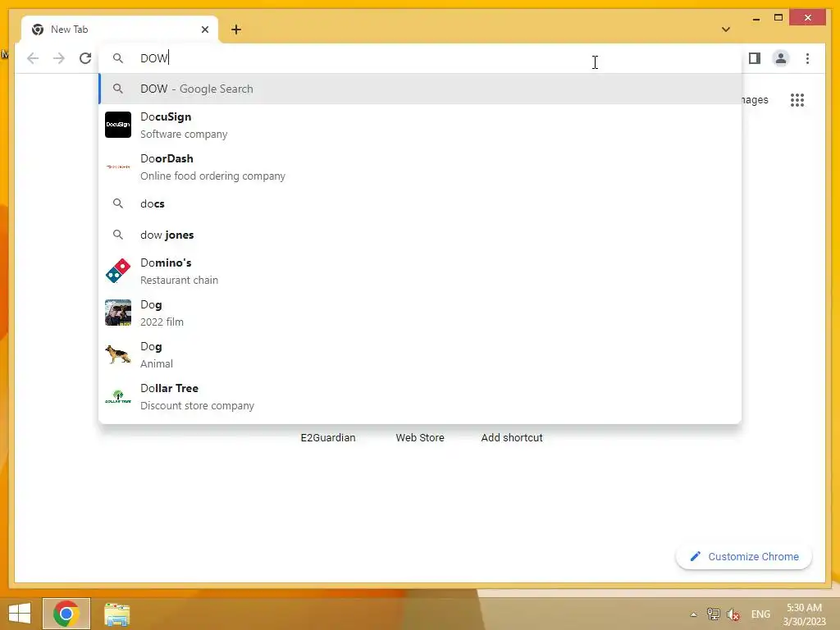
Task: Click the Customize Chrome button
Action: (x=743, y=557)
